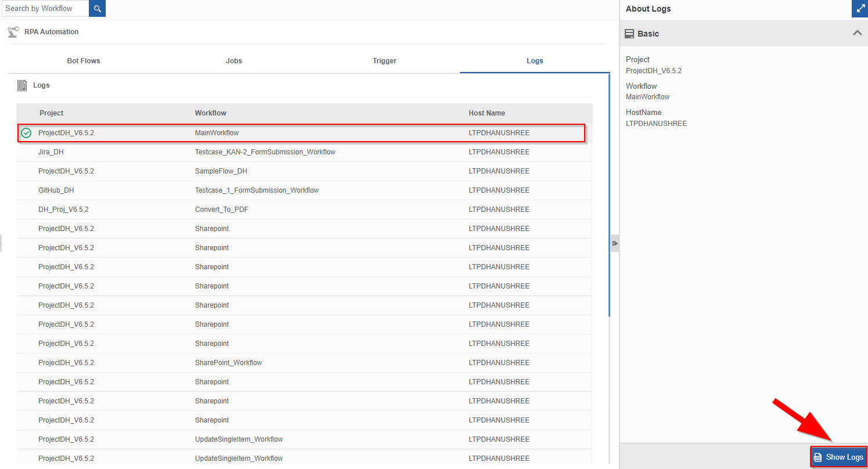Image resolution: width=868 pixels, height=469 pixels.
Task: Select the Convert_To_PDF workflow
Action: tap(222, 210)
